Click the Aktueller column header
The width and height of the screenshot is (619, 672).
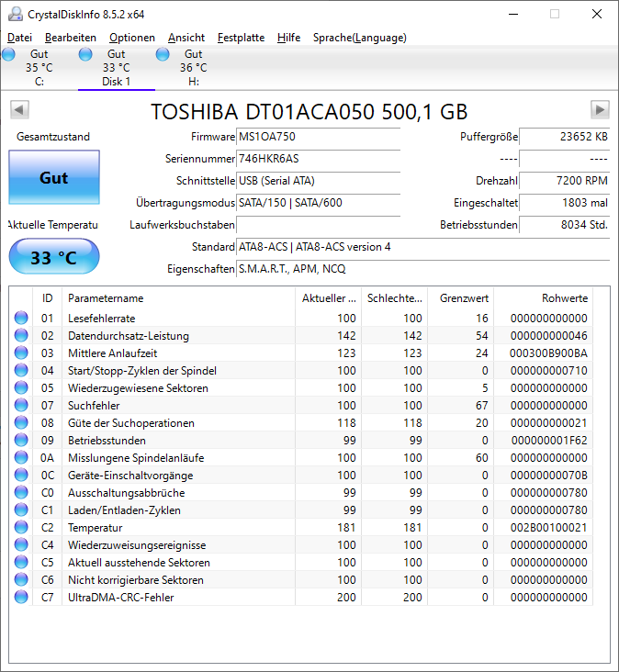coord(329,298)
